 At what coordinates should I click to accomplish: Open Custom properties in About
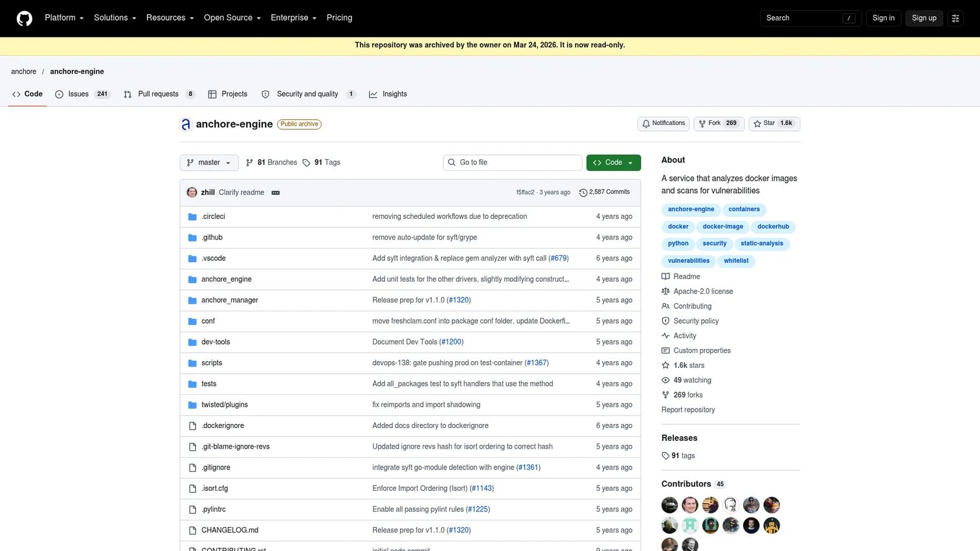pyautogui.click(x=696, y=351)
